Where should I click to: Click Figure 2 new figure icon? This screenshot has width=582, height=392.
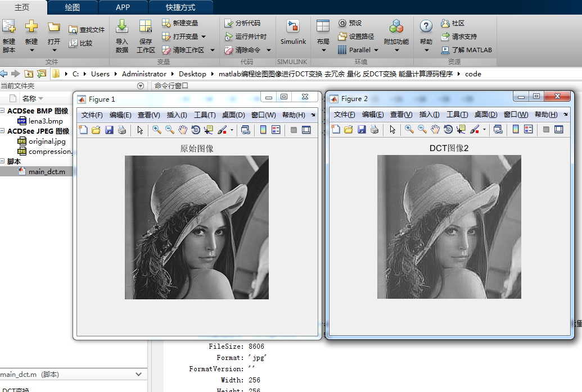[x=336, y=129]
